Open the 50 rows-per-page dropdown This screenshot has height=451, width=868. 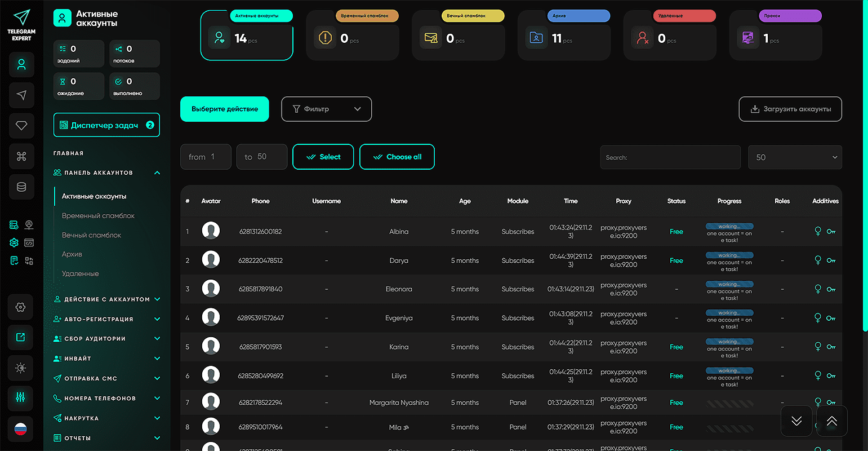point(794,157)
